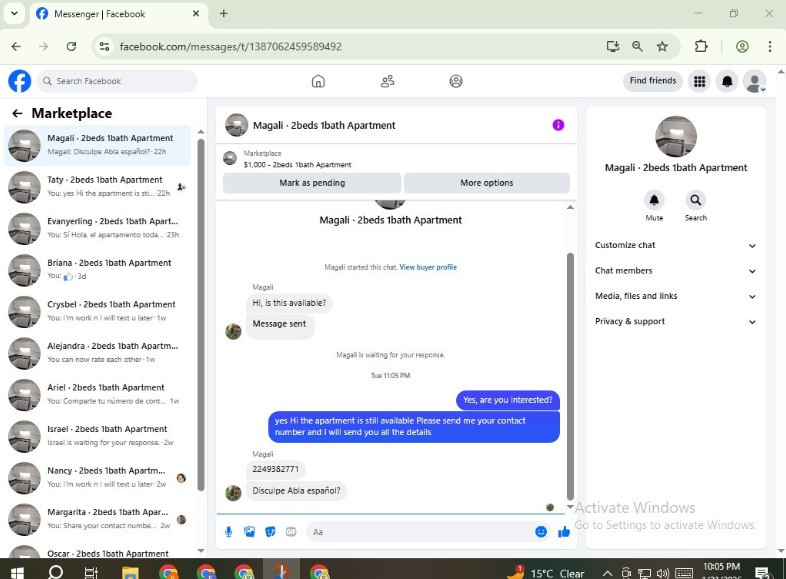Viewport: 786px width, 579px height.
Task: Send a thumbs-up like
Action: [x=564, y=532]
